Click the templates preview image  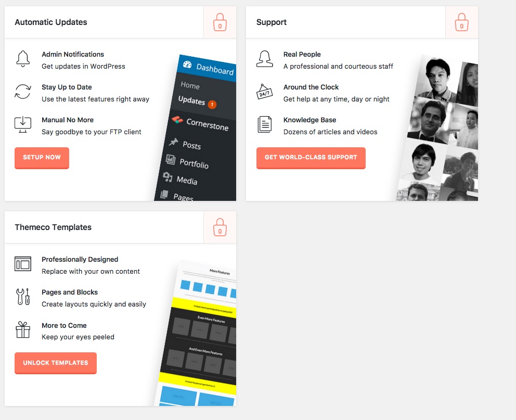(x=196, y=333)
